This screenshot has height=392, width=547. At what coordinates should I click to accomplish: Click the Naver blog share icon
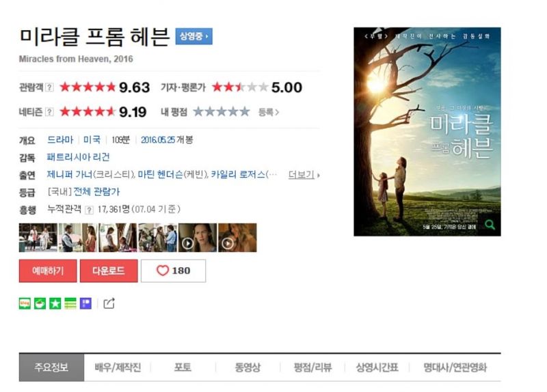(25, 303)
